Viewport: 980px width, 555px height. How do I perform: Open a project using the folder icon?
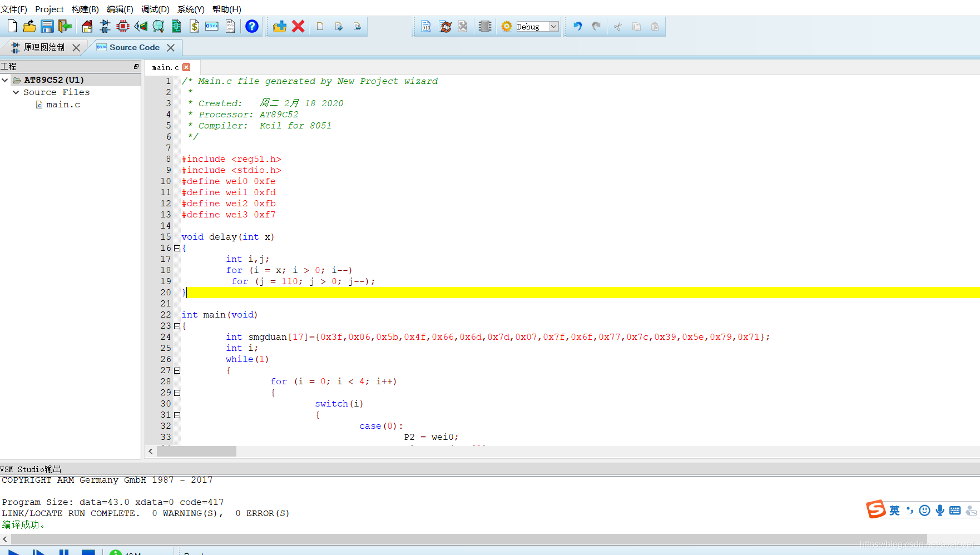[x=29, y=26]
